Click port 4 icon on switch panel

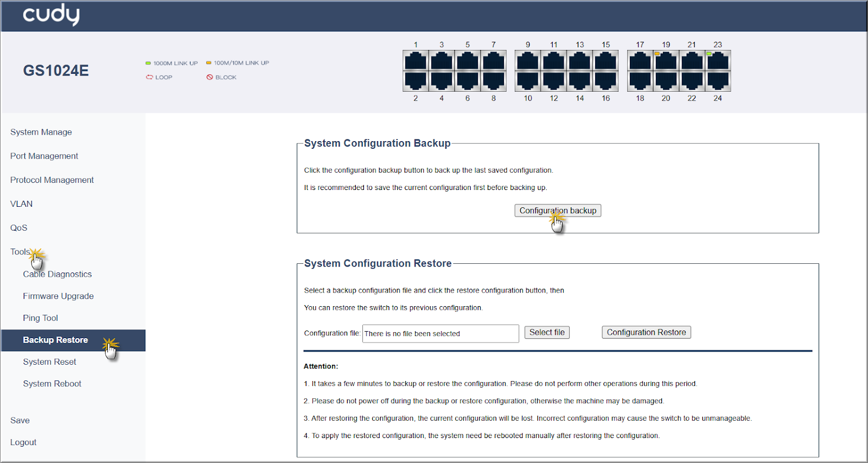coord(442,81)
